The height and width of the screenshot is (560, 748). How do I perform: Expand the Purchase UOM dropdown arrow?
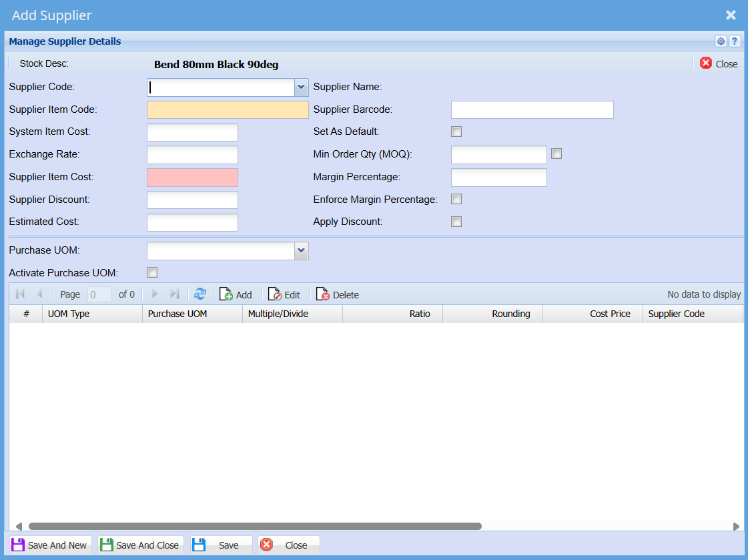301,251
